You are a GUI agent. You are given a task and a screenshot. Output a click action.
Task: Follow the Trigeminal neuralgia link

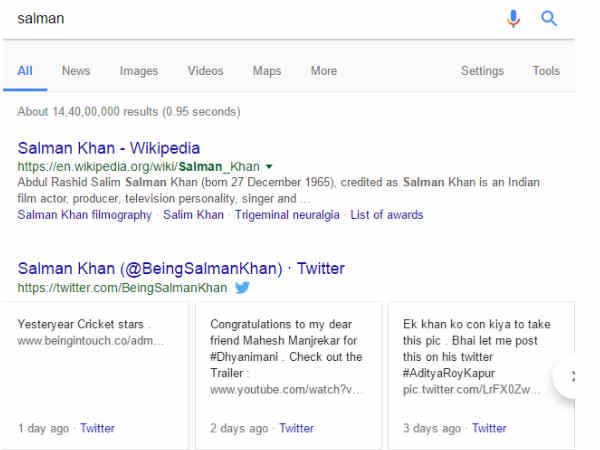point(287,215)
